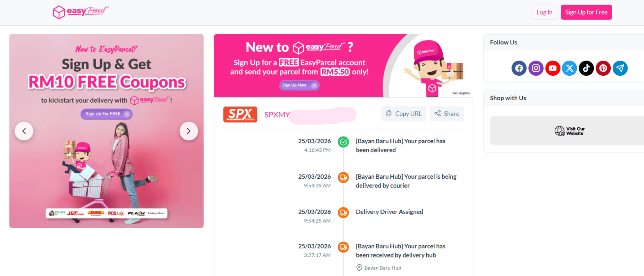Click 'Your parcel has been delivered' status text

(401, 145)
